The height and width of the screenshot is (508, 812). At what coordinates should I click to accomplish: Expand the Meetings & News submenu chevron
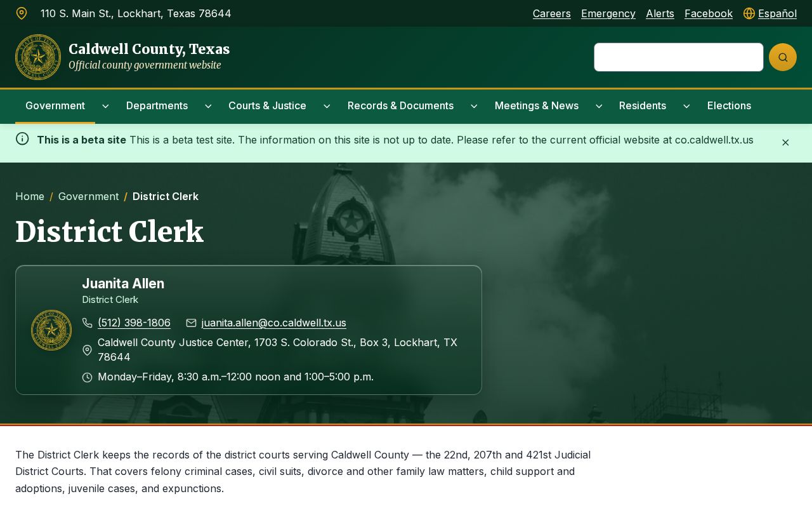[599, 106]
